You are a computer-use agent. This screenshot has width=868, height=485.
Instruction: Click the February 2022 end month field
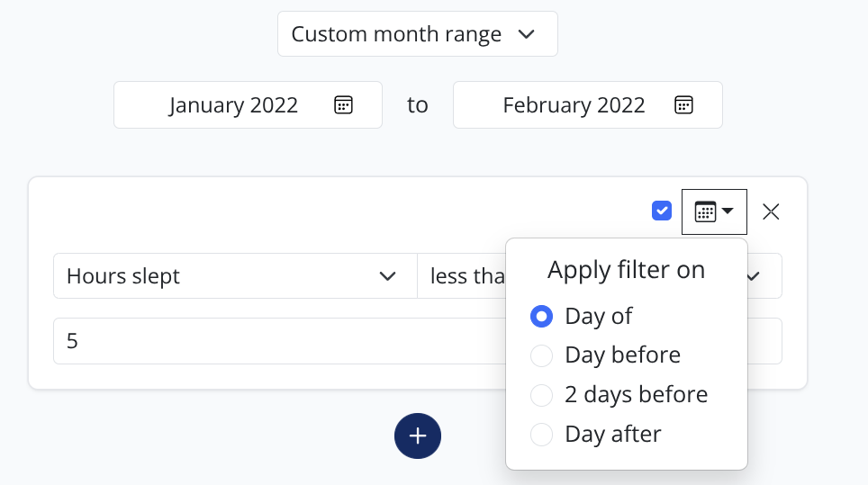point(574,105)
